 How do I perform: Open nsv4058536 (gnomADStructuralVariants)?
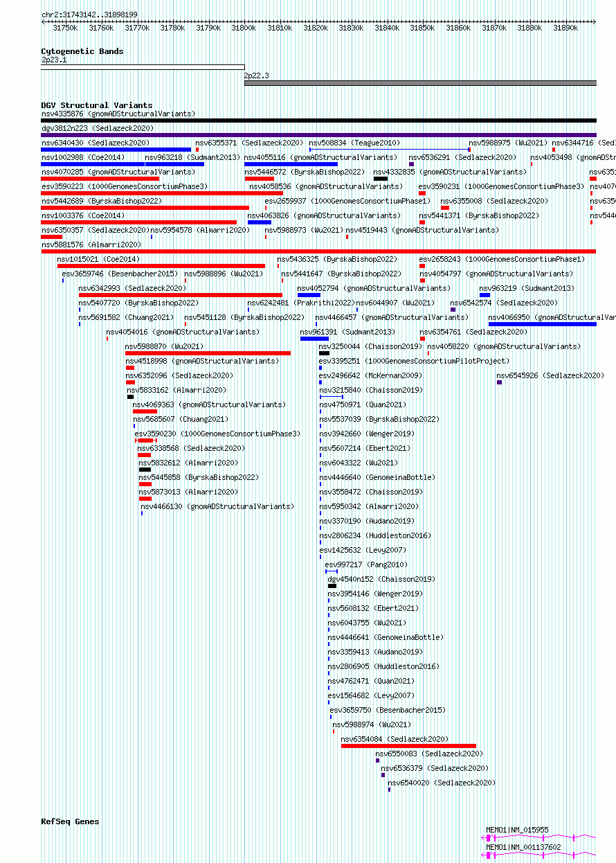[326, 186]
